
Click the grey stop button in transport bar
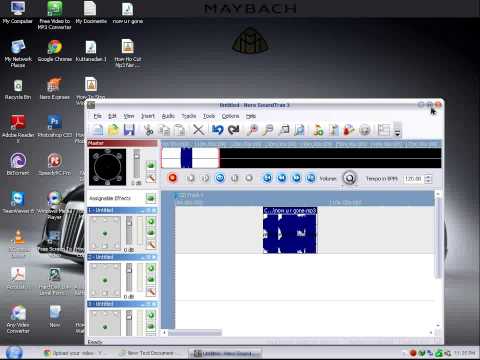tap(249, 178)
